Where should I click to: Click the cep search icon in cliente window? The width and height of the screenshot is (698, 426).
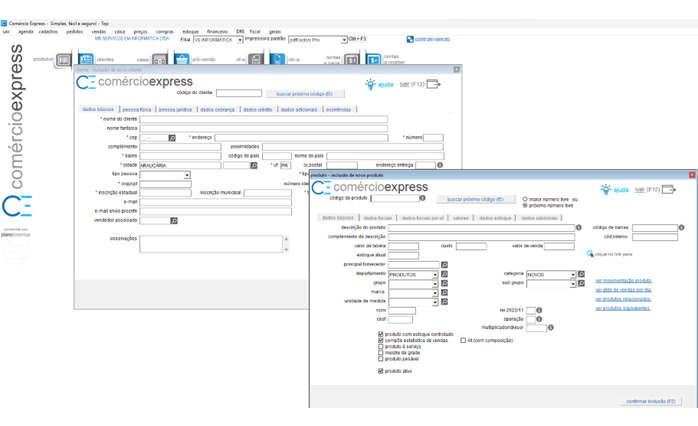pyautogui.click(x=172, y=138)
